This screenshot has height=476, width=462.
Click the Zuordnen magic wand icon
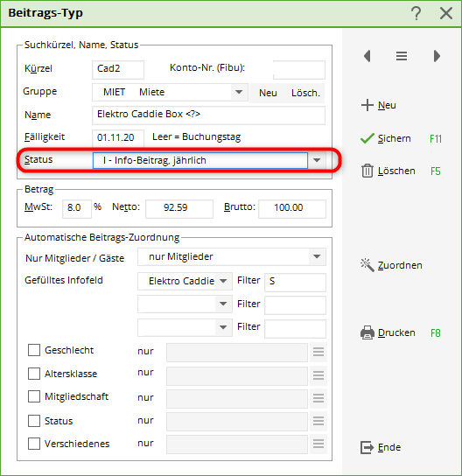coord(367,265)
